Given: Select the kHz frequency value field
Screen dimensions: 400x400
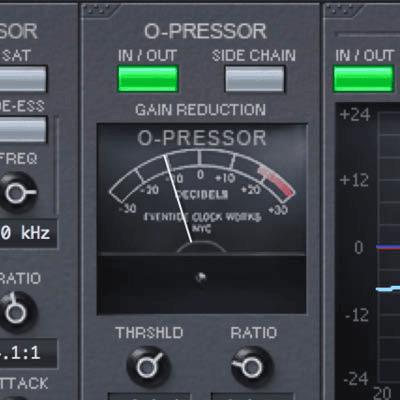Looking at the screenshot, I should (28, 233).
